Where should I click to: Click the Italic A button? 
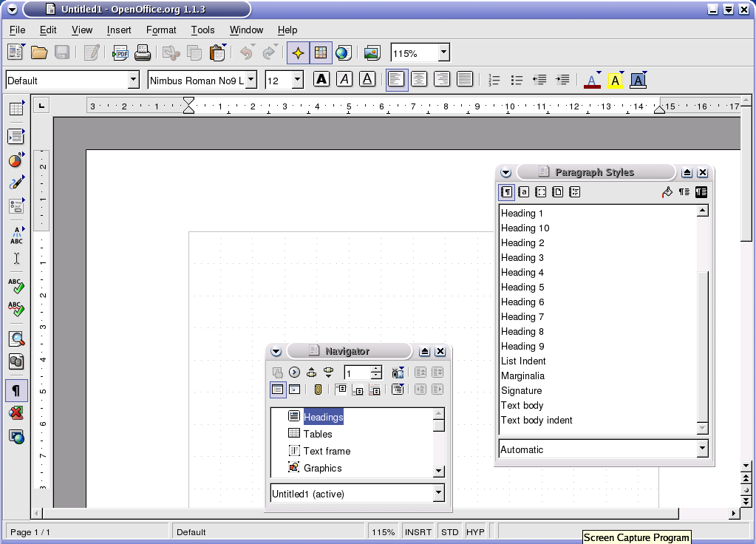[x=344, y=79]
